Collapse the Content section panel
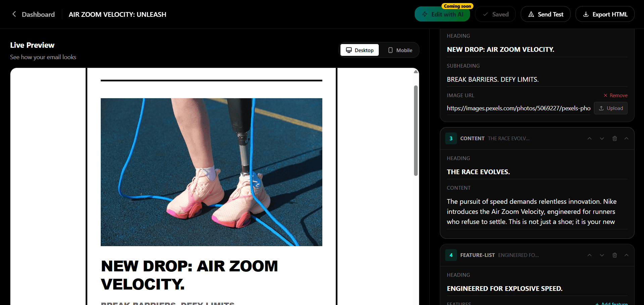The height and width of the screenshot is (305, 644). click(626, 138)
